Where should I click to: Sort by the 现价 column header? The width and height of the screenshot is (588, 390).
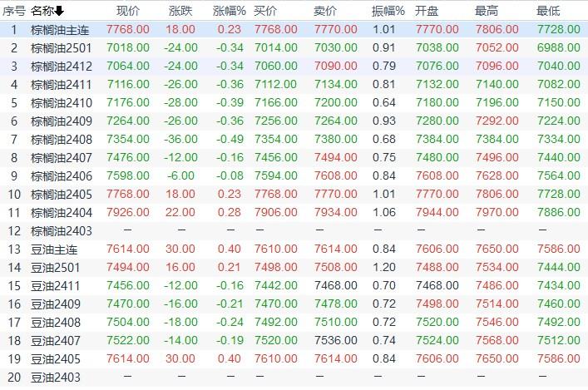pyautogui.click(x=128, y=11)
